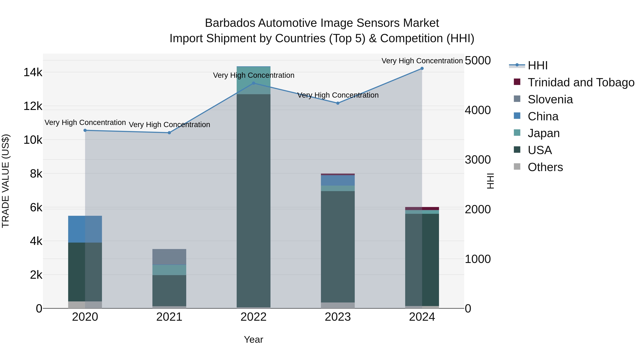Click the China bar segment for 2020

coord(85,229)
